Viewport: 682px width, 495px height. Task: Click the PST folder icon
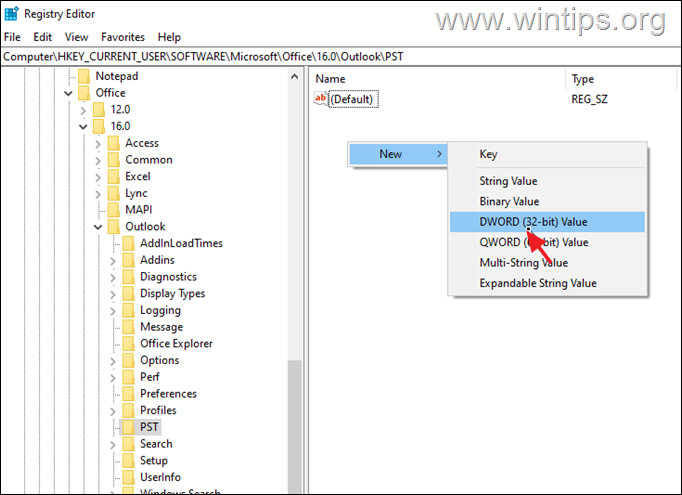coord(128,427)
